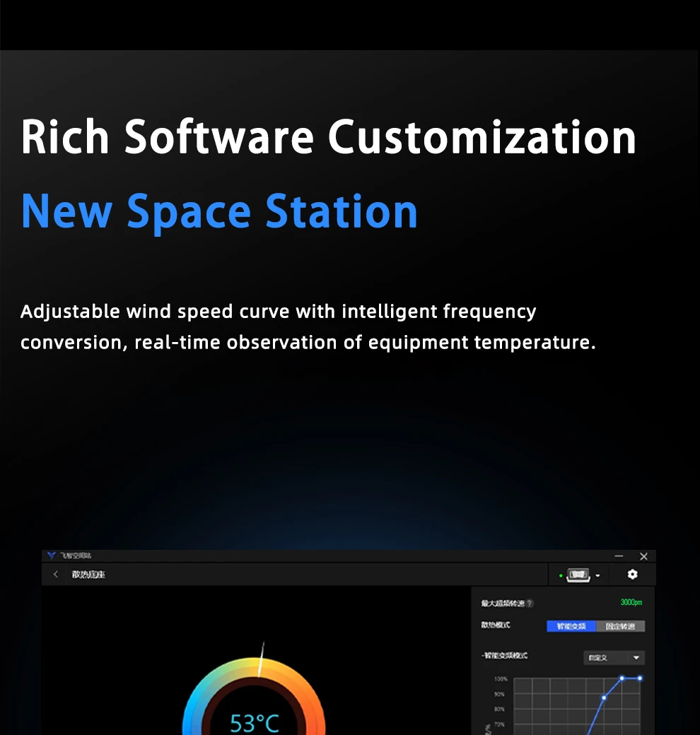
Task: Click the 90% axis label on chart
Action: tap(499, 694)
